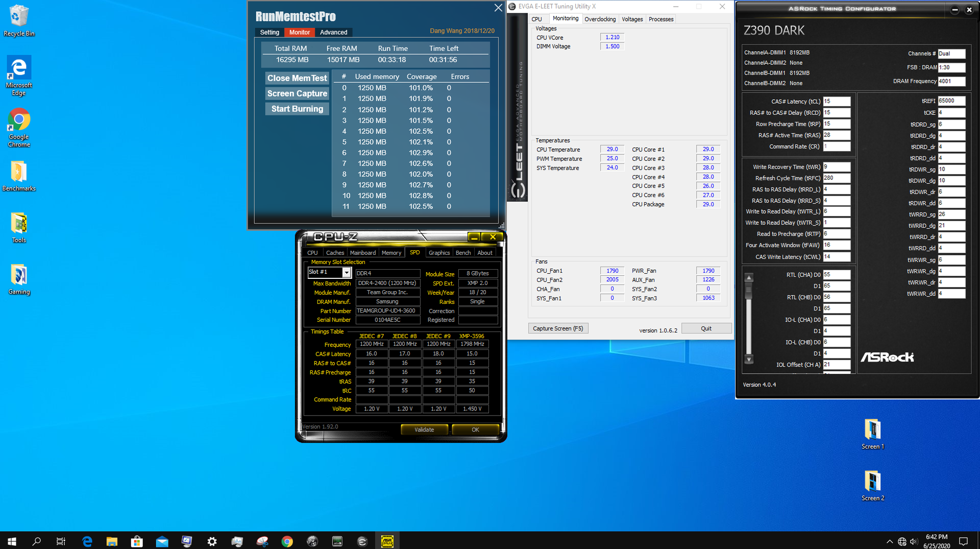Open the Slot #1 dropdown in CPU-Z

347,272
